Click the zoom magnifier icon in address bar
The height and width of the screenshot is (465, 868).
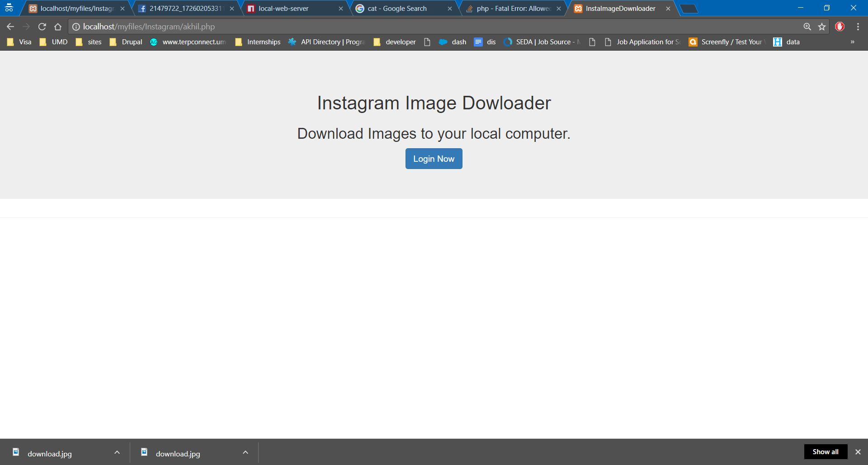807,27
